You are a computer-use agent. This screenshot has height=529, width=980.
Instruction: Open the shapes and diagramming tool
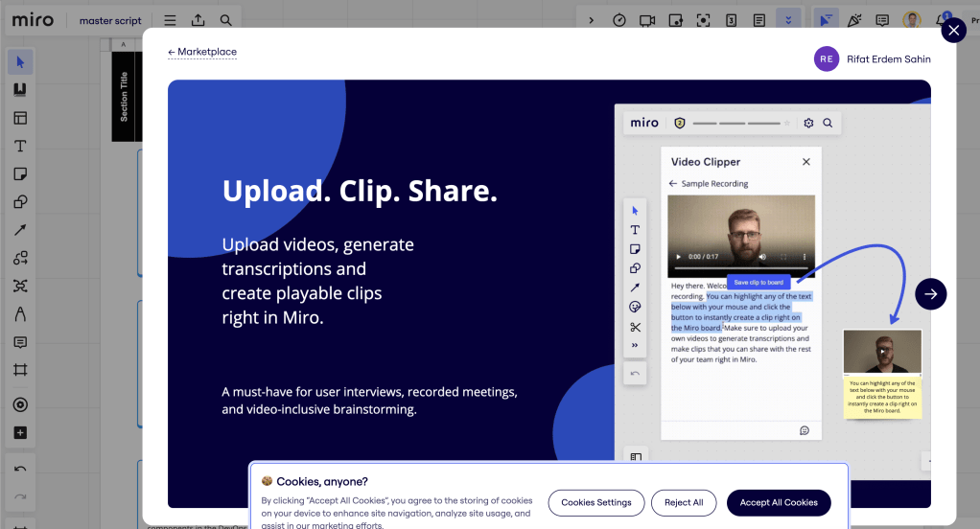click(20, 258)
